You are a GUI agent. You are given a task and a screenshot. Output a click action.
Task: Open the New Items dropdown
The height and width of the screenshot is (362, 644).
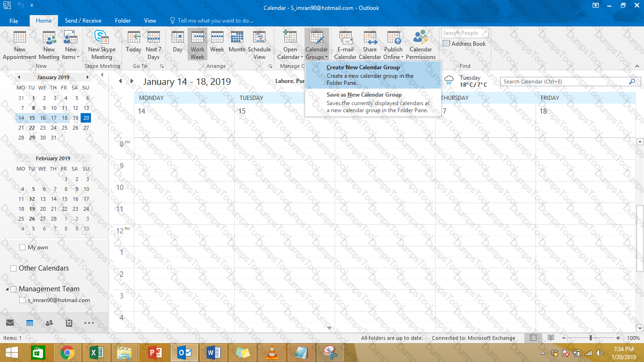tap(71, 46)
